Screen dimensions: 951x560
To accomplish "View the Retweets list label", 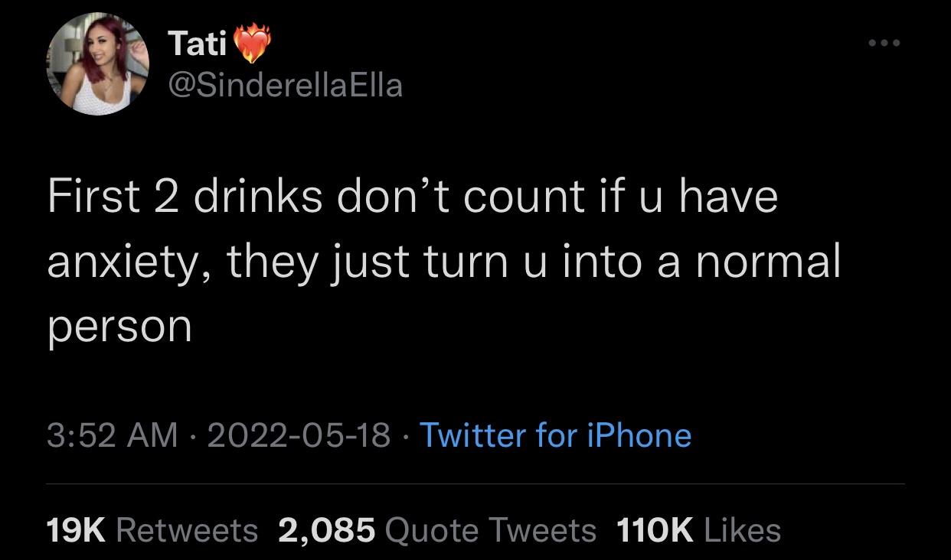I will (188, 530).
